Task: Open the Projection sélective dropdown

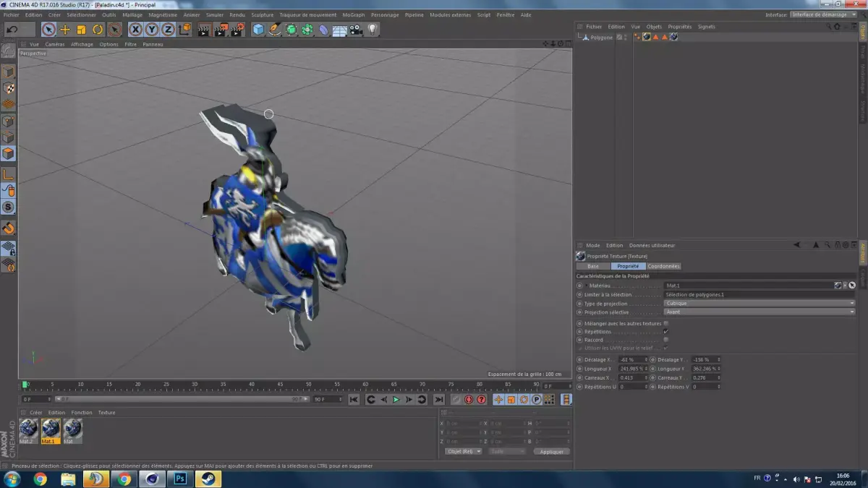Action: (759, 312)
